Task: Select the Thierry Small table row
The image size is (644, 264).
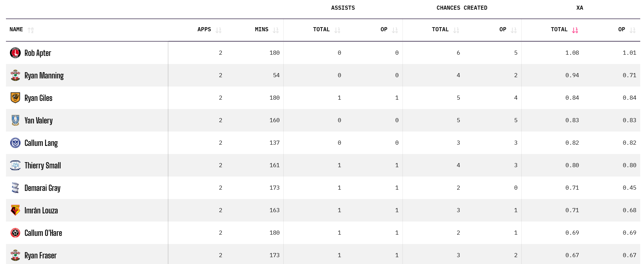Action: pyautogui.click(x=323, y=165)
